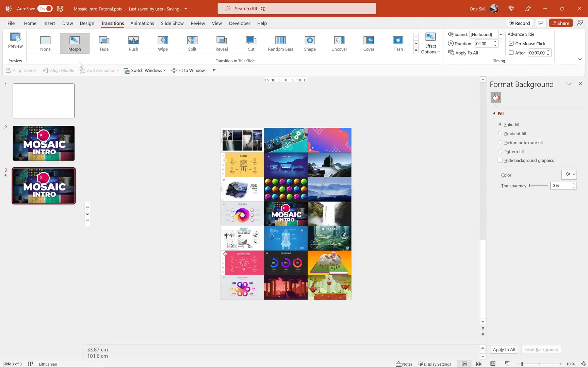
Task: Start Slide Show from status bar
Action: 507,364
